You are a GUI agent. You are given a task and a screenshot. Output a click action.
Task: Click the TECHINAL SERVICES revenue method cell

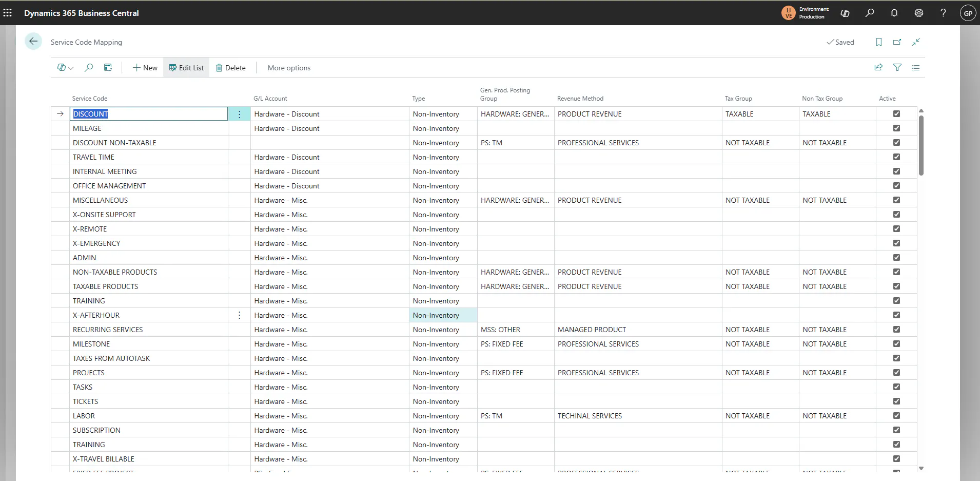pos(638,416)
